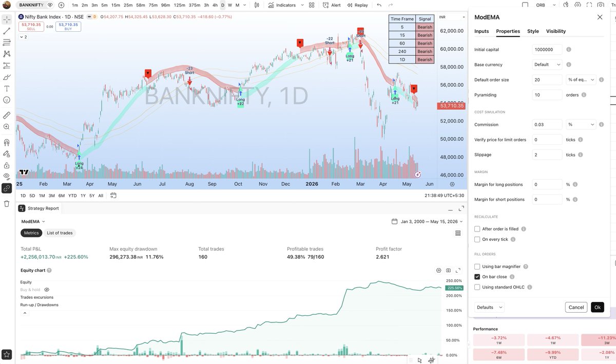Select the trend line drawing tool
This screenshot has width=616, height=364.
coord(7,31)
